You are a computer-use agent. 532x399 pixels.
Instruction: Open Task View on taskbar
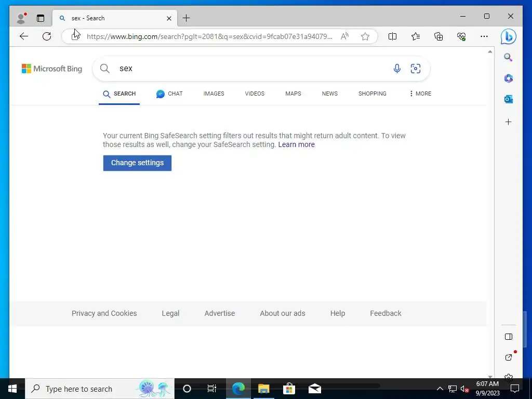pos(212,389)
